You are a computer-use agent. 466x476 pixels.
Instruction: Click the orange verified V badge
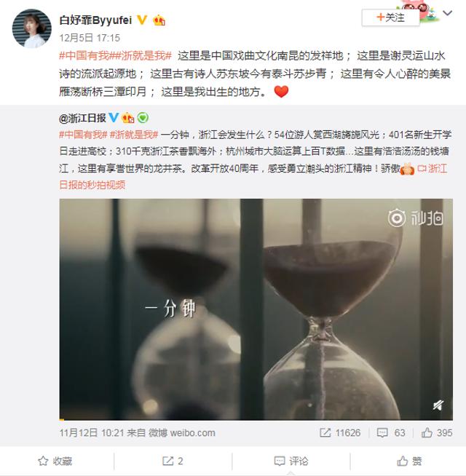click(142, 20)
